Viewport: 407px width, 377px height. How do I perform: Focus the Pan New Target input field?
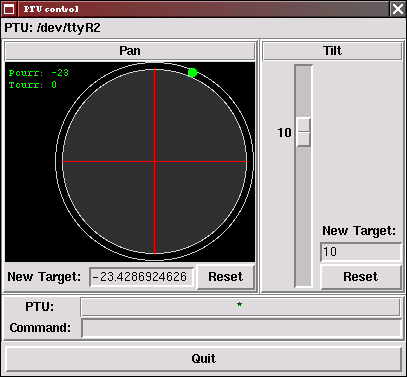(x=142, y=277)
